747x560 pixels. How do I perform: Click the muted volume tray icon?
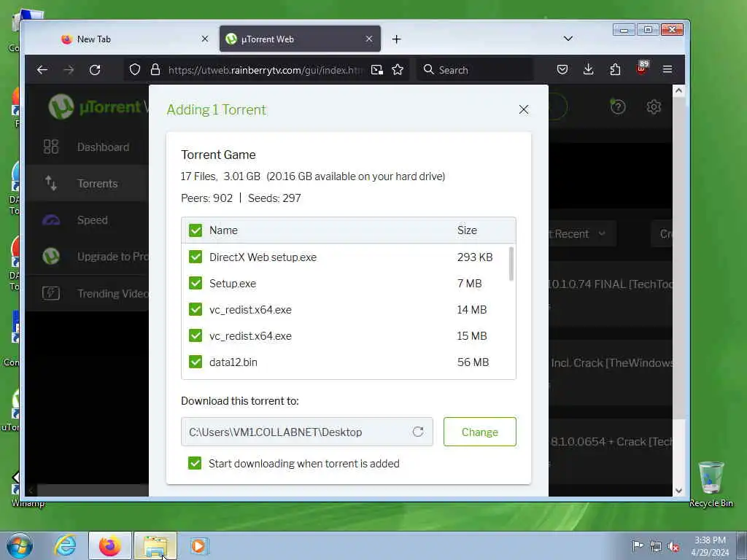[673, 546]
